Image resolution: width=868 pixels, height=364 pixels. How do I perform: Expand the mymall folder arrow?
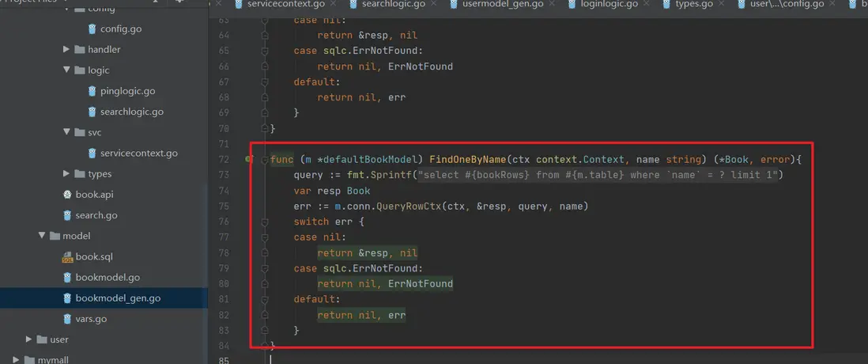point(16,360)
